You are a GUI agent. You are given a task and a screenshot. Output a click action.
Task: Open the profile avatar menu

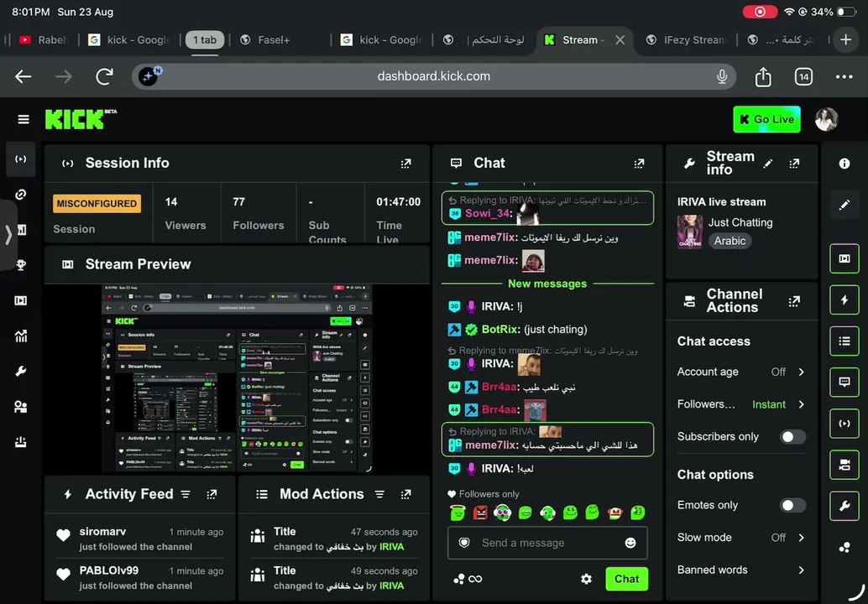(827, 119)
